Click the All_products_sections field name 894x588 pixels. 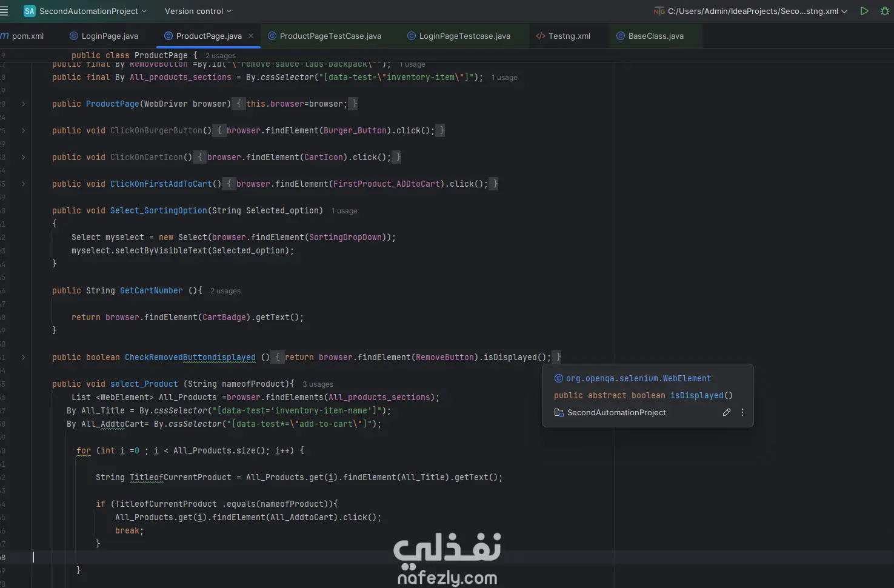pos(180,77)
